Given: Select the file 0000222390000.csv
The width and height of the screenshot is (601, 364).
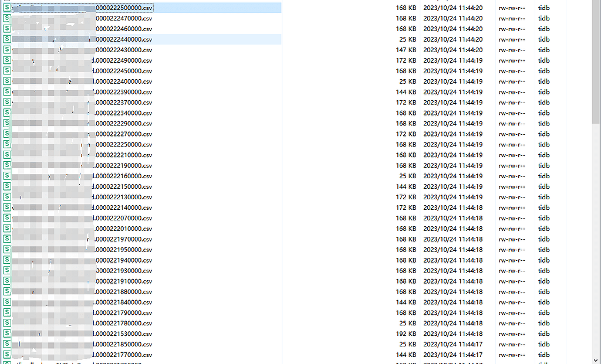Looking at the screenshot, I should coord(123,91).
